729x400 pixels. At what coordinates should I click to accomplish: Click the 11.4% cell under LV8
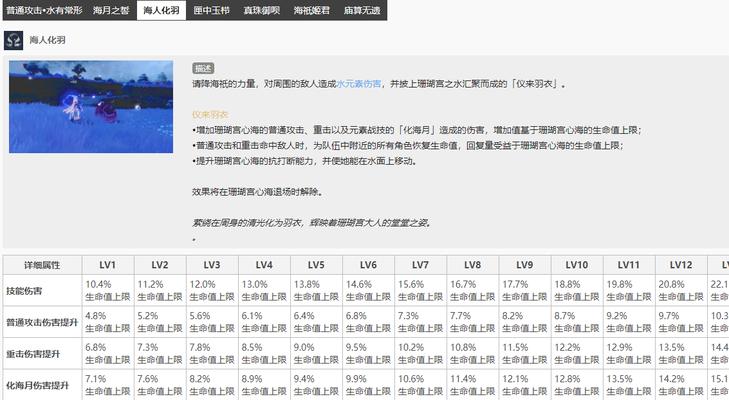pos(472,386)
